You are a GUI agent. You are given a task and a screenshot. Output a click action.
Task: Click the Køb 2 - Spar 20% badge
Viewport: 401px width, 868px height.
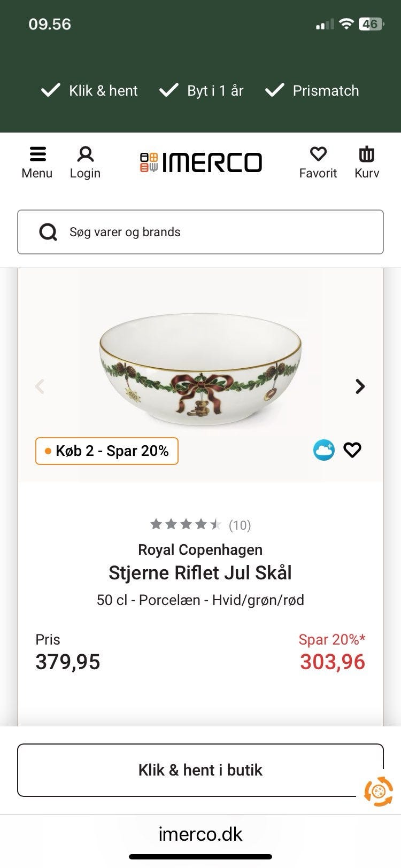pos(107,451)
